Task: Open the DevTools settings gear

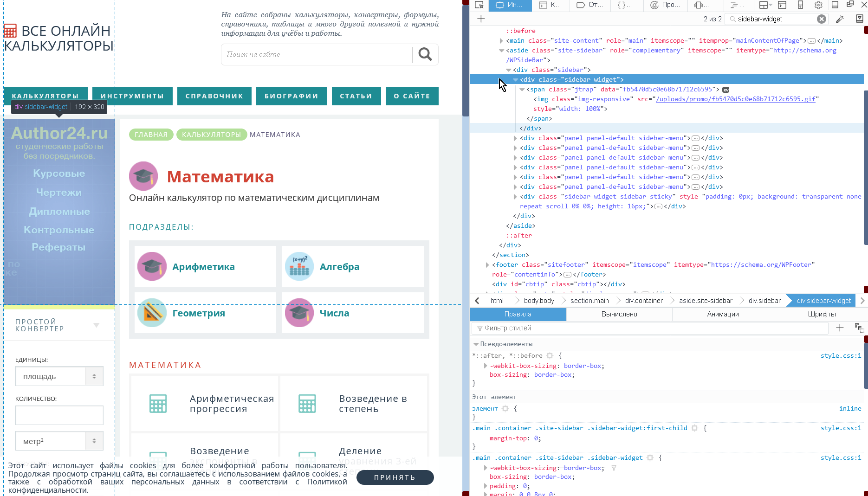Action: pyautogui.click(x=818, y=5)
